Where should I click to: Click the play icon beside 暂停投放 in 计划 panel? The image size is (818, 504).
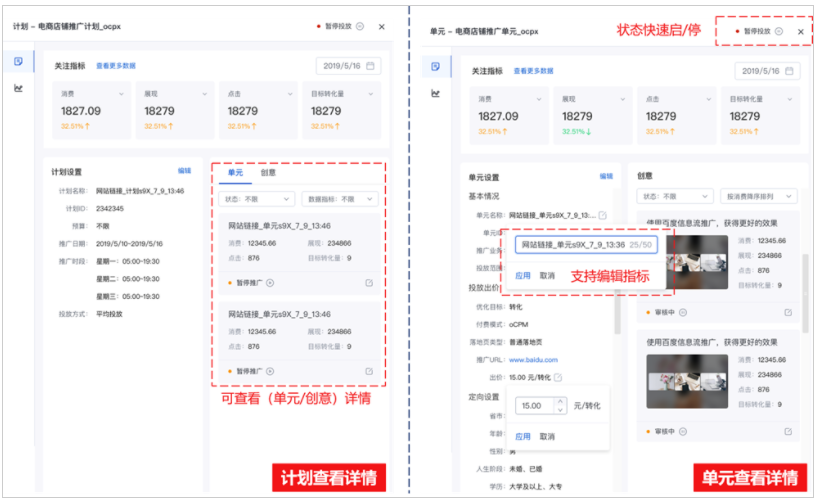tap(360, 26)
